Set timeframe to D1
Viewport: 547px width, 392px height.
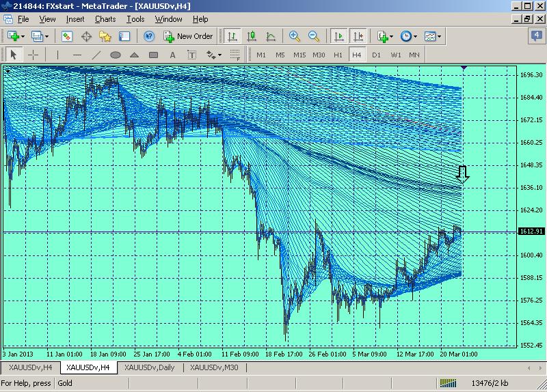376,55
